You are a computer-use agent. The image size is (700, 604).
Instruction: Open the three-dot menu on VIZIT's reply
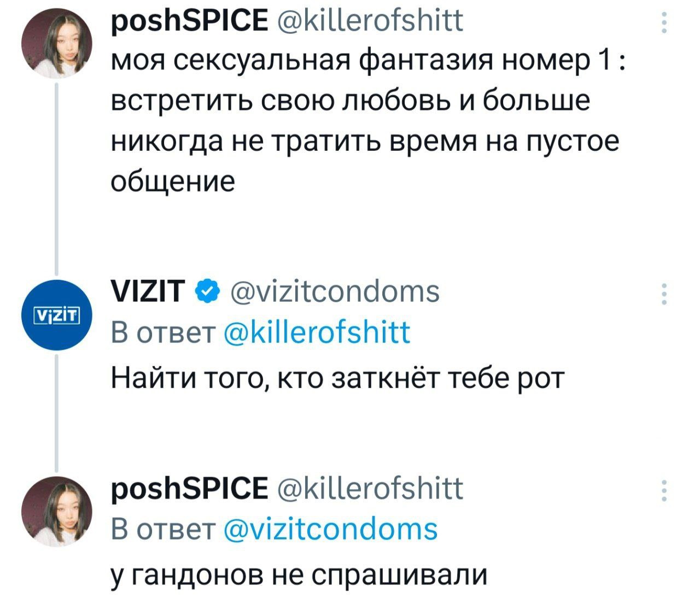coord(664,294)
